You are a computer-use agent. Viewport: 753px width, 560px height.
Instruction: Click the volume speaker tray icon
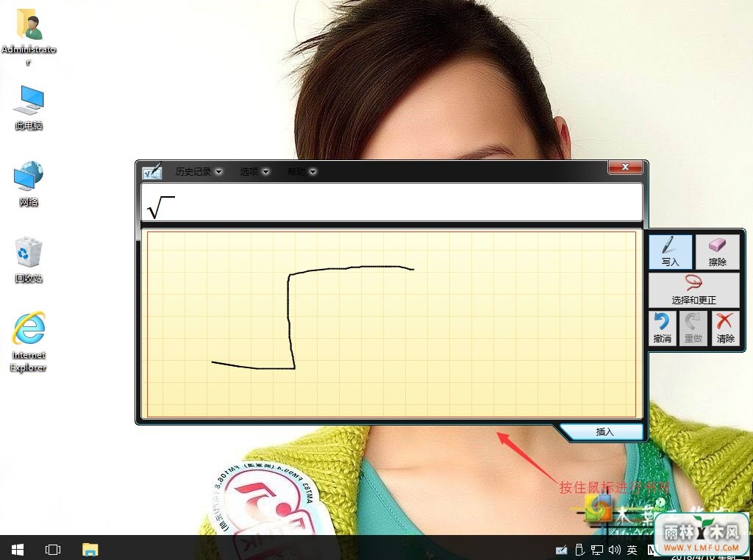coord(614,550)
